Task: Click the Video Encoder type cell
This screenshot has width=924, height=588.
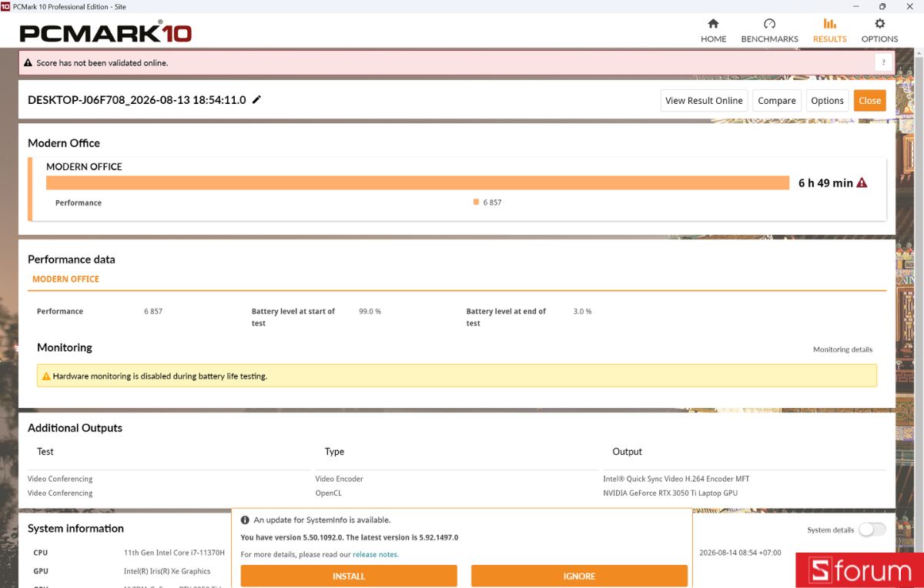Action: (339, 479)
